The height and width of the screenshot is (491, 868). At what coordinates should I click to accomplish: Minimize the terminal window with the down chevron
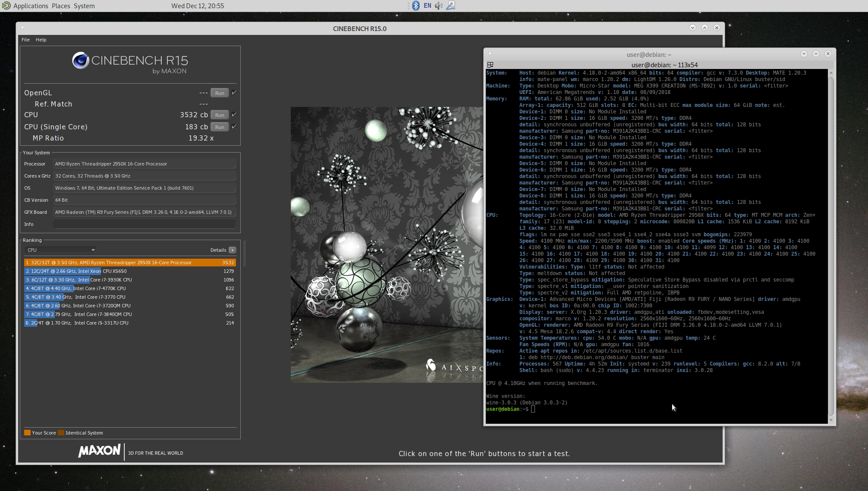point(804,54)
